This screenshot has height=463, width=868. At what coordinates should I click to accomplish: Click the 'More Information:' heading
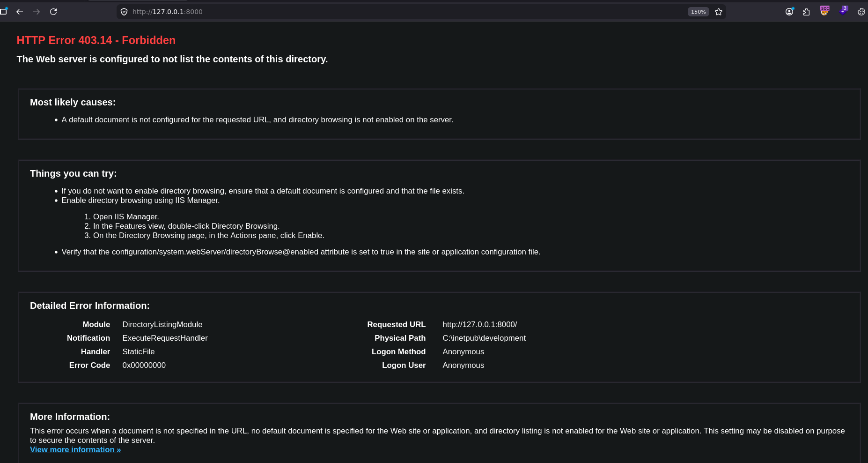[x=70, y=417]
